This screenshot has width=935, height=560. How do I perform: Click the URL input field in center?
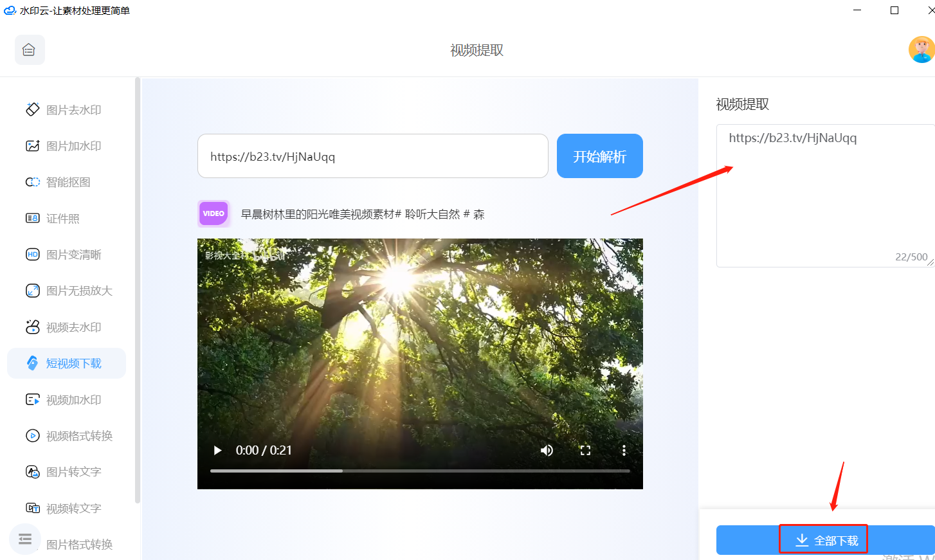click(373, 156)
